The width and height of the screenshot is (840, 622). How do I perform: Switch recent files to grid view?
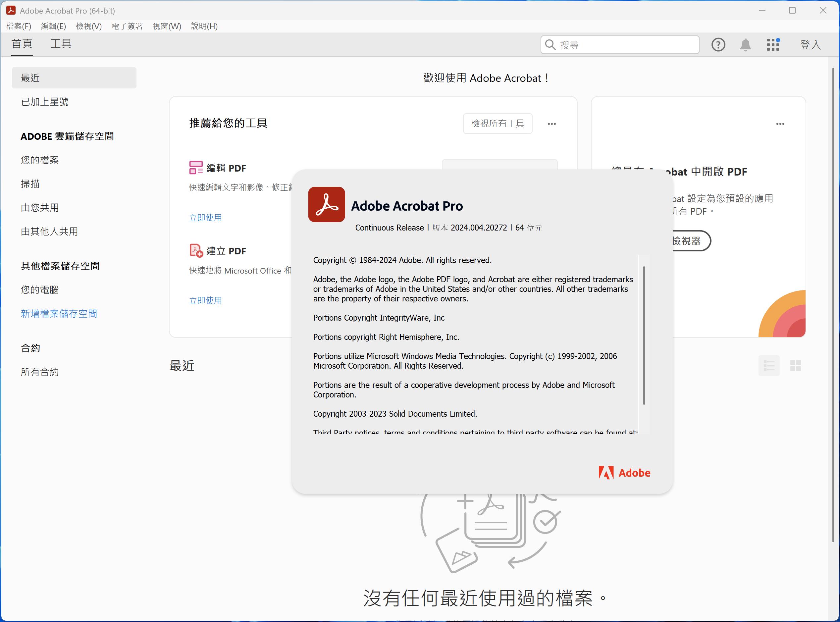795,365
